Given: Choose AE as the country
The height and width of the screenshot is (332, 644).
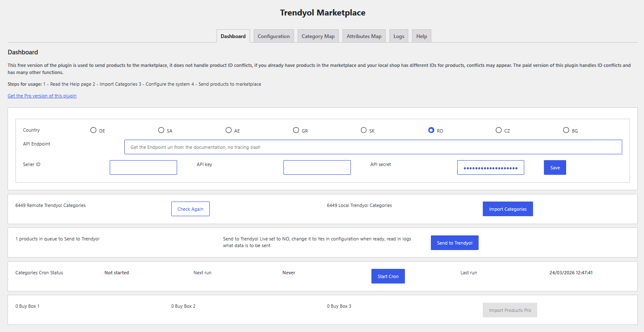Looking at the screenshot, I should click(229, 130).
